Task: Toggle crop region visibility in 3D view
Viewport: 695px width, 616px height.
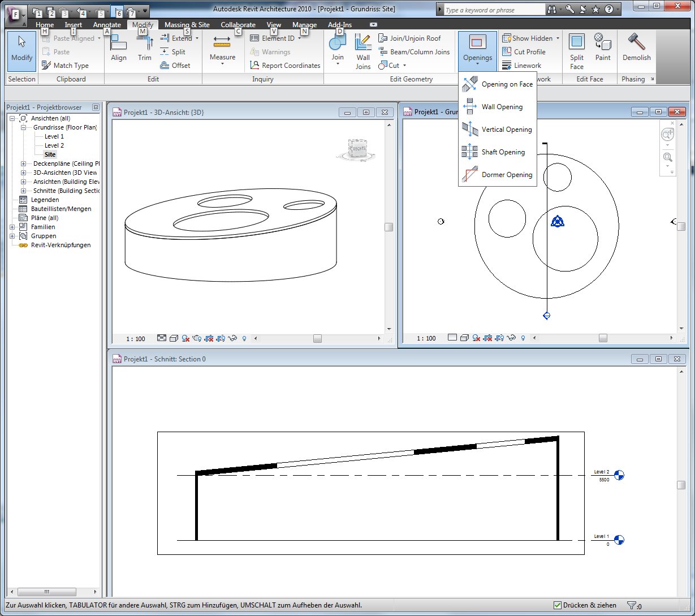Action: pos(221,338)
